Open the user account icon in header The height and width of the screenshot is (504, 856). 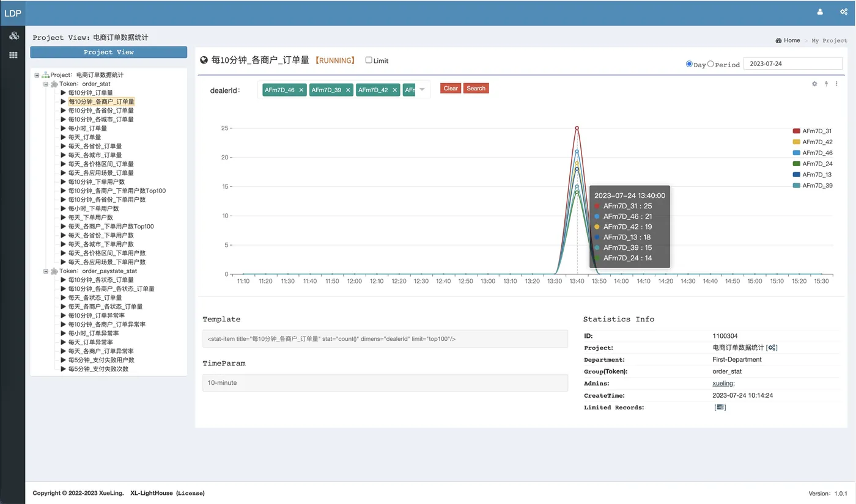[x=820, y=12]
